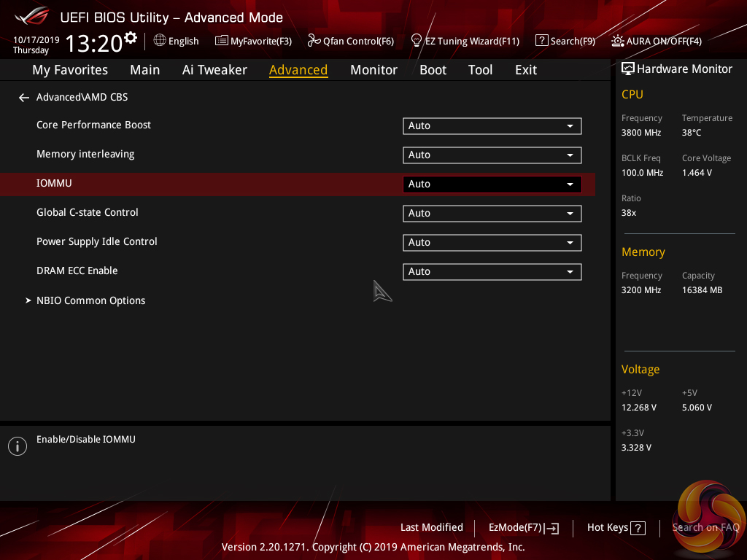Switch to EzMode(F7) label
Viewport: 747px width, 560px height.
point(515,528)
